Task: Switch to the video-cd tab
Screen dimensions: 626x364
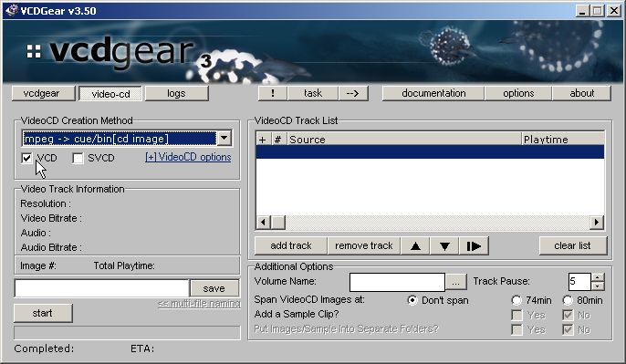Action: (x=110, y=94)
